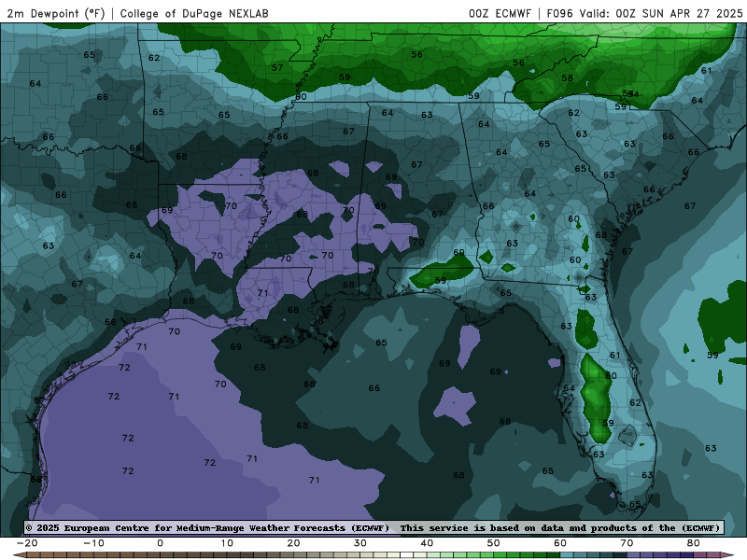Click the "2m Dewpoint (°F)" title text
Screen dimensions: 747x560
click(x=56, y=13)
